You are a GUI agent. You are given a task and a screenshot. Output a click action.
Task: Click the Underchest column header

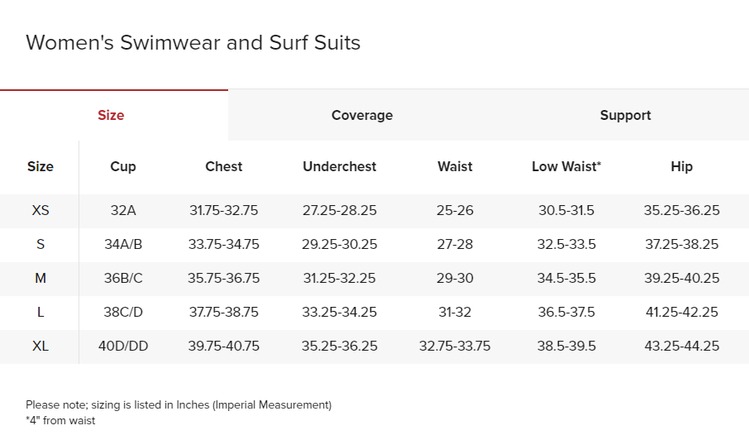click(340, 167)
